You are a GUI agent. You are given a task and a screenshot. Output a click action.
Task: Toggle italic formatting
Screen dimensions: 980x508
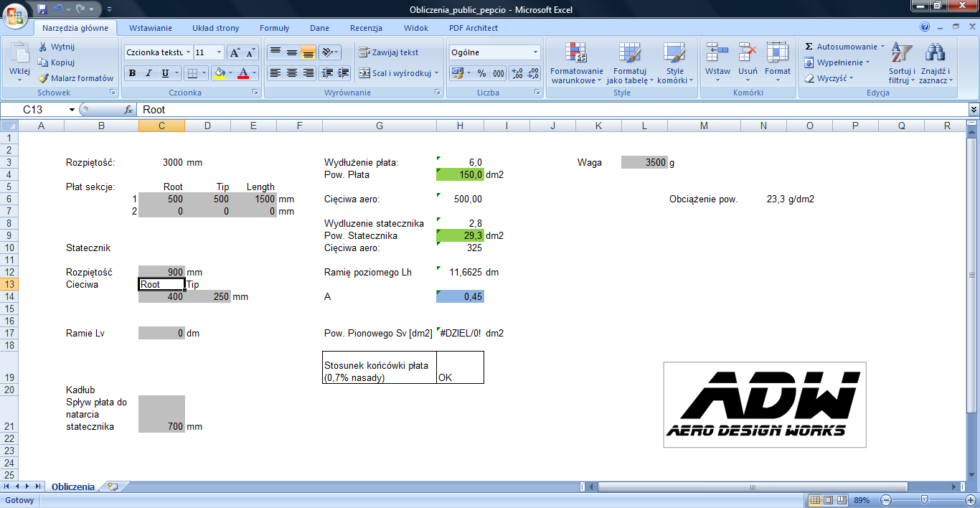coord(149,73)
